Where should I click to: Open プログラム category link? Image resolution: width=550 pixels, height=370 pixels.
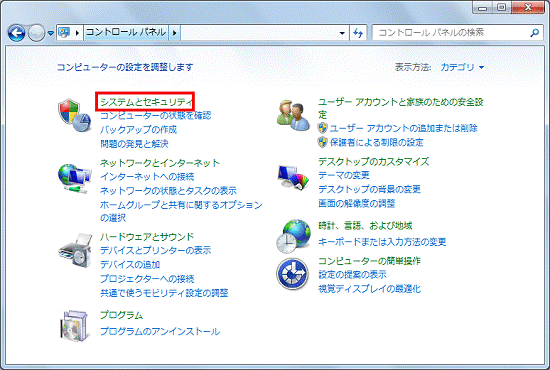point(121,315)
